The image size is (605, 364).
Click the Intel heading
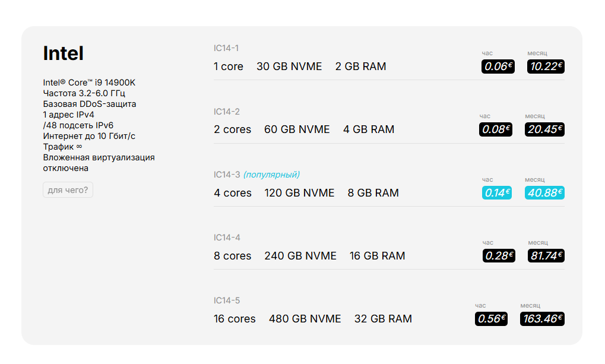[x=64, y=53]
